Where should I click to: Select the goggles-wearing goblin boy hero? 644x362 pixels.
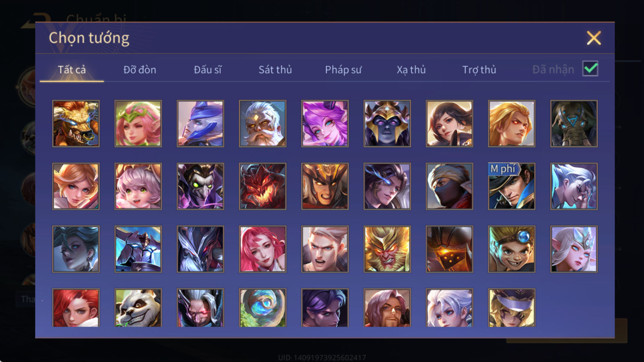click(x=512, y=249)
